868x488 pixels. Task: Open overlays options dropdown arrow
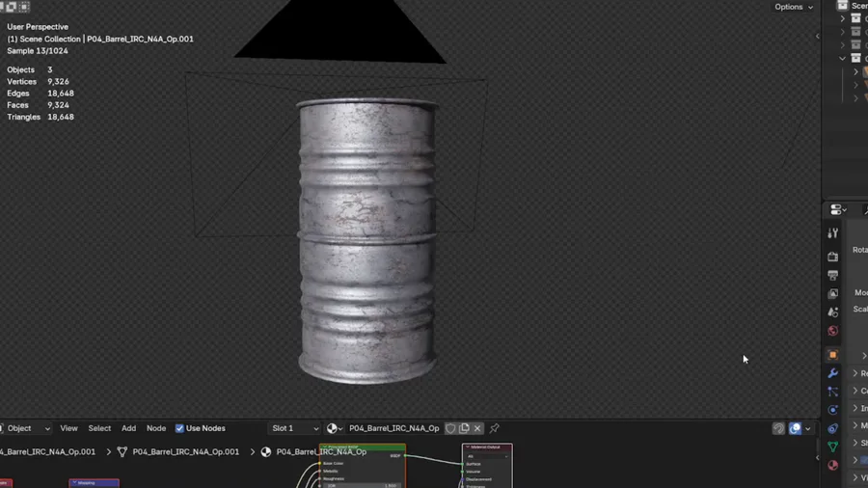pyautogui.click(x=807, y=428)
